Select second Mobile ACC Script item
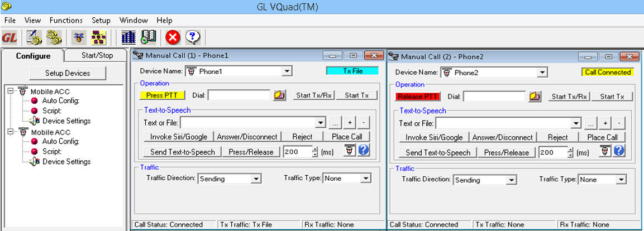 (52, 152)
